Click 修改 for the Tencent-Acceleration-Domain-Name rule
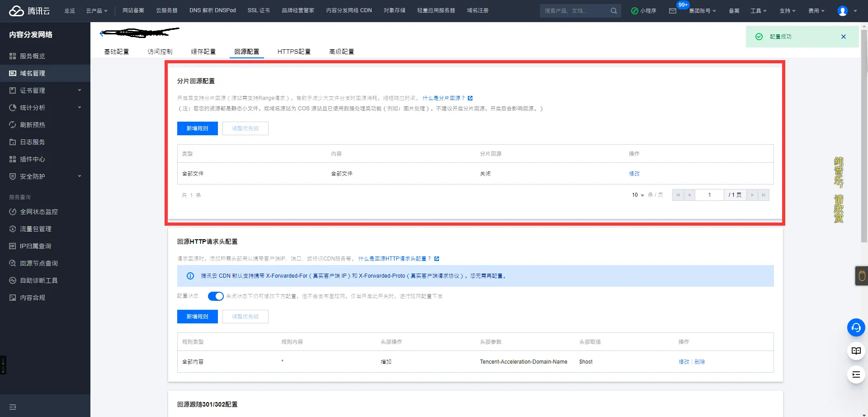This screenshot has width=868, height=417. pos(684,361)
